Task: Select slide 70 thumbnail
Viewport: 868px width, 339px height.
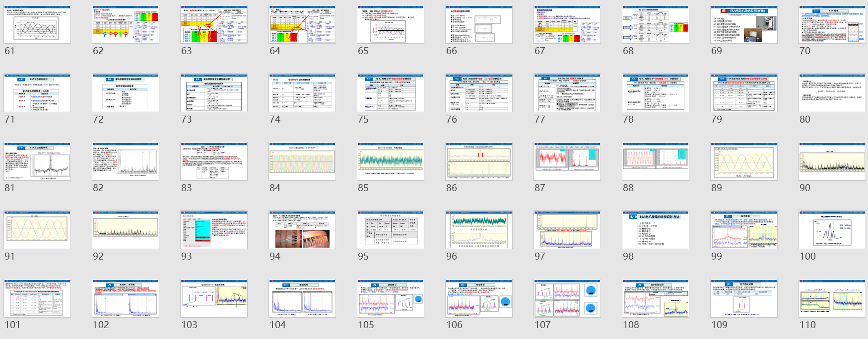Action: (832, 24)
